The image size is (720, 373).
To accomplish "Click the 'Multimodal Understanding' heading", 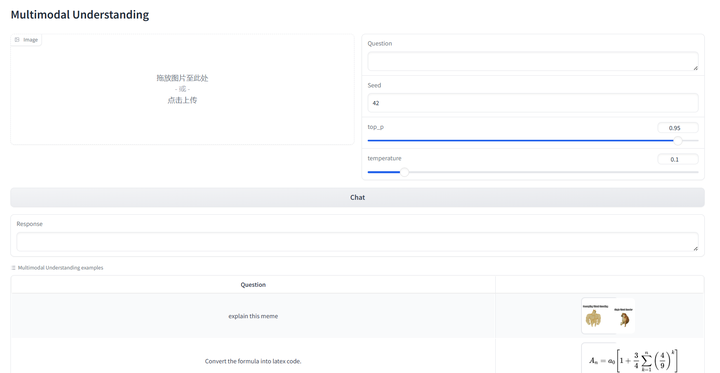I will [80, 15].
